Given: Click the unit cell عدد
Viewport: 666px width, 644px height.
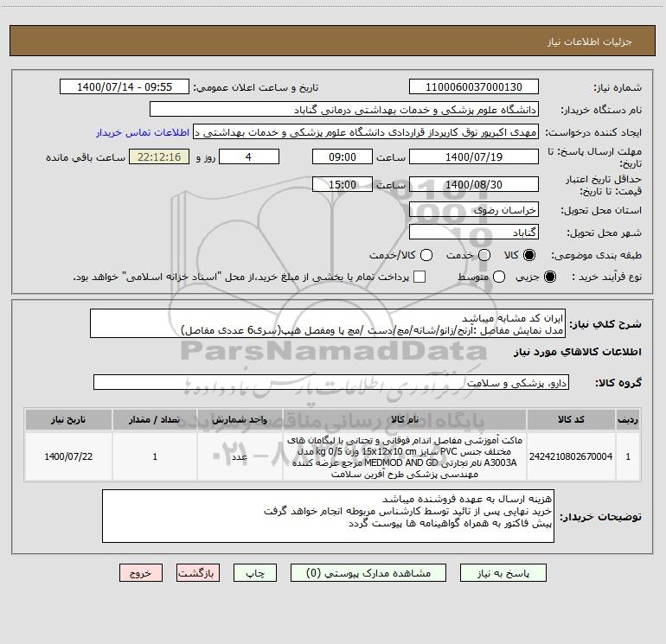Looking at the screenshot, I should click(240, 456).
